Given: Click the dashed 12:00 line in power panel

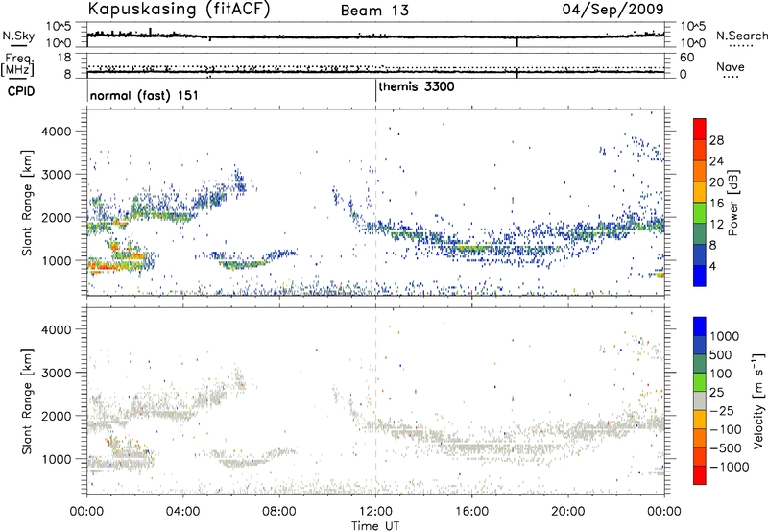Looking at the screenshot, I should pos(375,202).
